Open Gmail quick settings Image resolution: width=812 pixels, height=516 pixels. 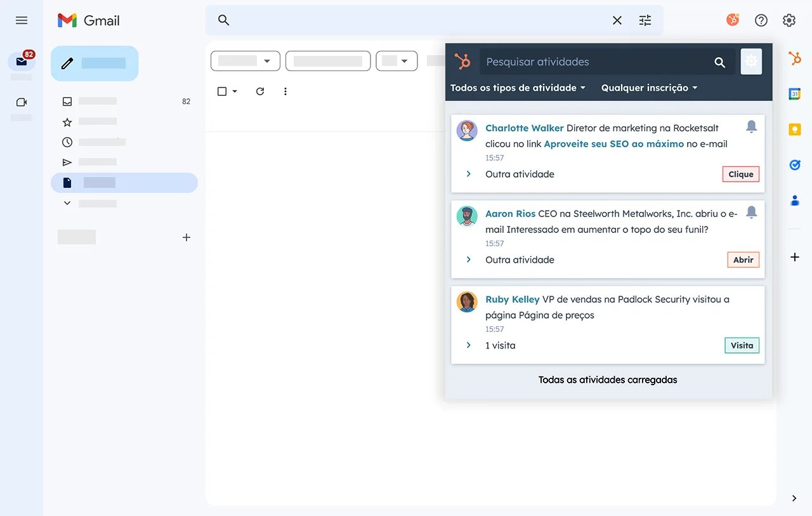pos(789,20)
